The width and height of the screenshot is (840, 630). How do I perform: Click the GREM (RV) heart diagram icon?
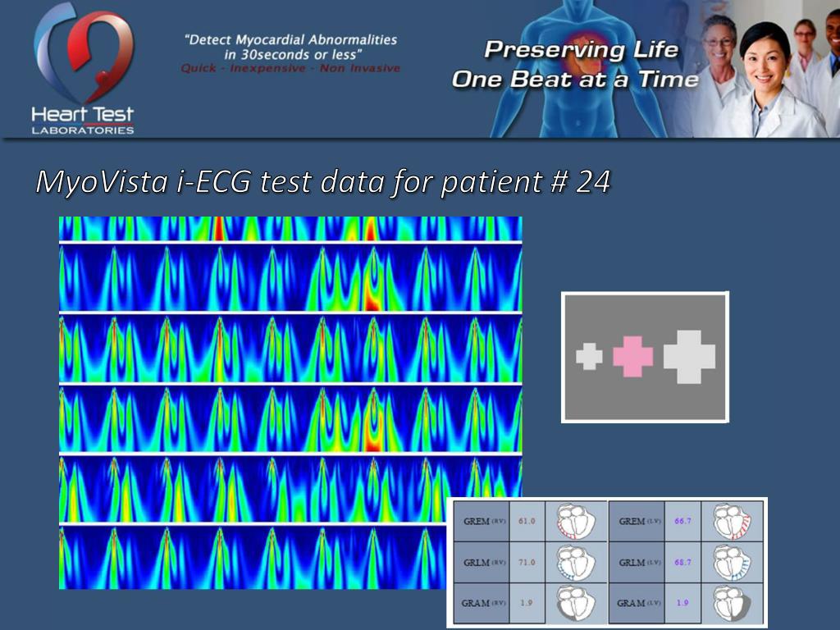[x=576, y=521]
